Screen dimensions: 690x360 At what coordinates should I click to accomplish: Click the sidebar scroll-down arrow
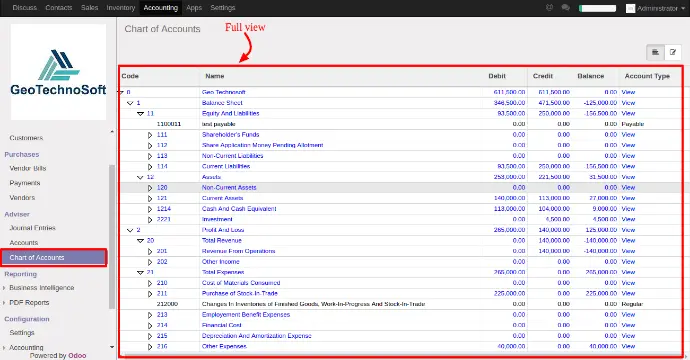point(112,347)
